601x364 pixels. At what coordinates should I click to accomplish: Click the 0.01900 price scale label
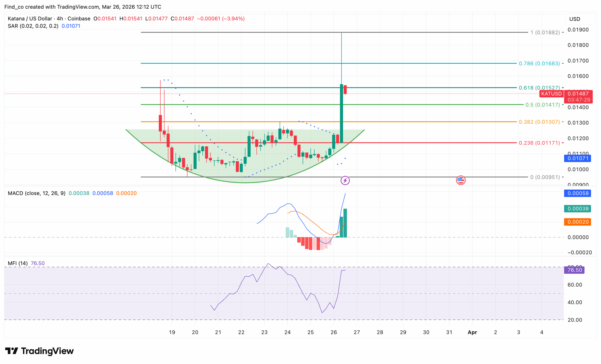click(578, 30)
